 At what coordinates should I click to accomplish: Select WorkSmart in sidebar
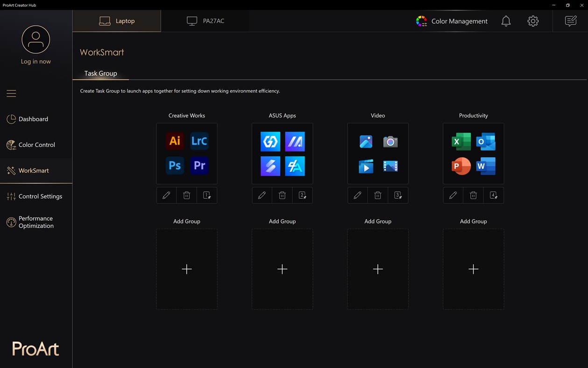tap(36, 171)
